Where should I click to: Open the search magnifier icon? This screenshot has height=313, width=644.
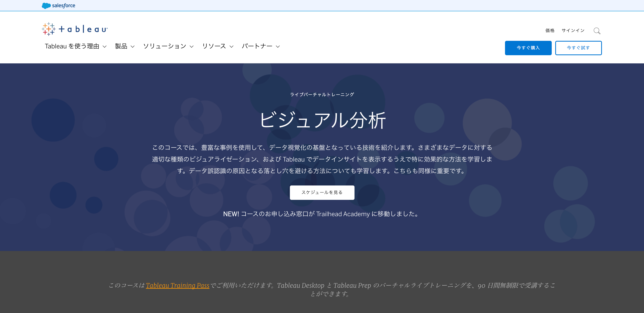[597, 31]
